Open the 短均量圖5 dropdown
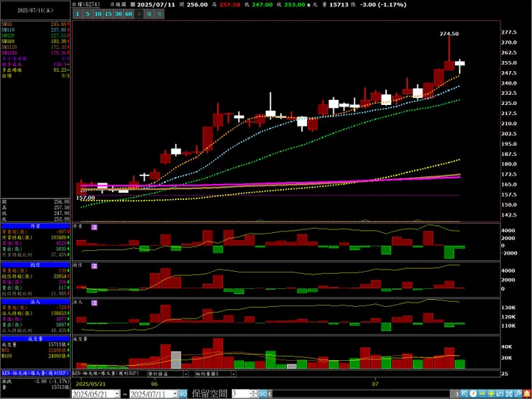Viewport: 532px width, 399px height. click(x=234, y=374)
